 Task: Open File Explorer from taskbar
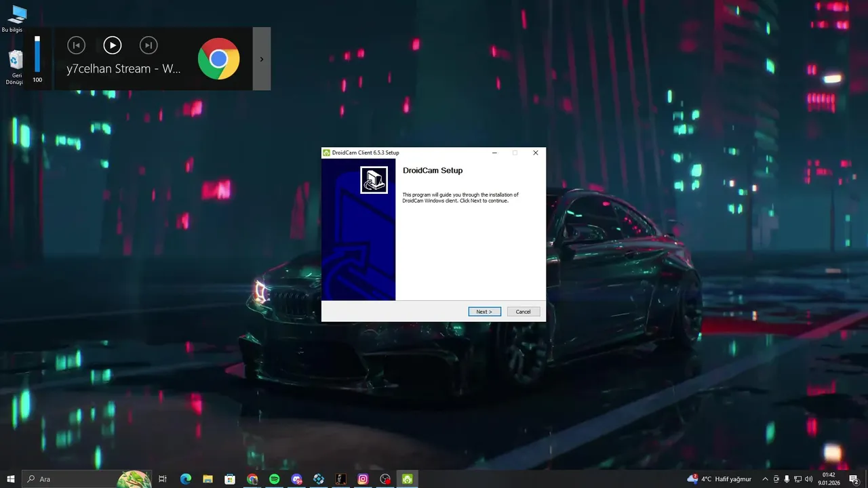point(208,479)
